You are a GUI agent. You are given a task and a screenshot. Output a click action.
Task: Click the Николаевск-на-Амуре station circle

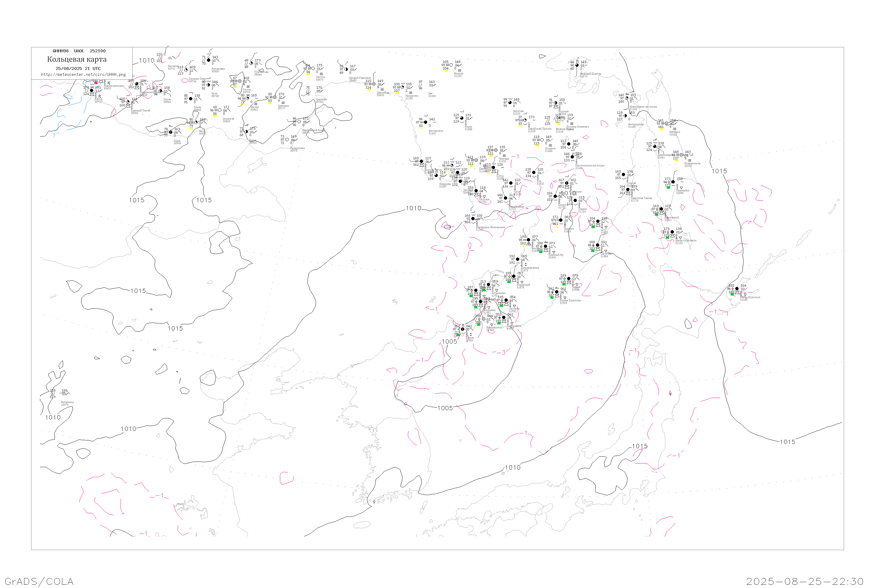tap(627, 98)
